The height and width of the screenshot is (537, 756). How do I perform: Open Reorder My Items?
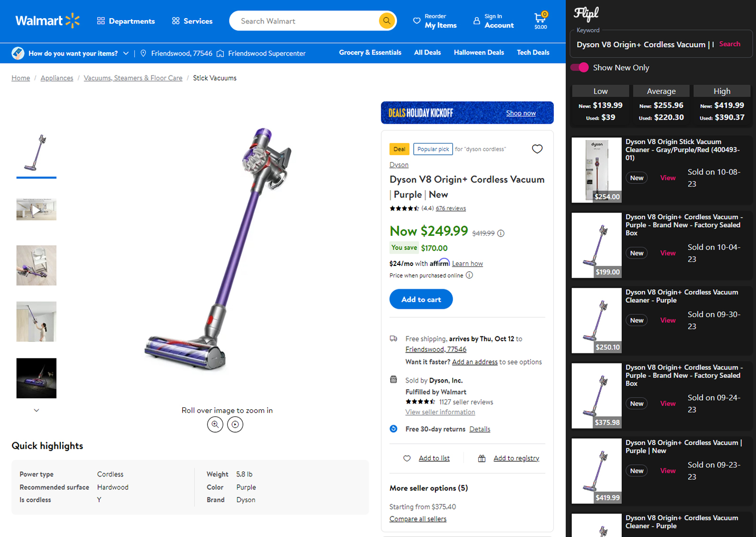tap(435, 21)
